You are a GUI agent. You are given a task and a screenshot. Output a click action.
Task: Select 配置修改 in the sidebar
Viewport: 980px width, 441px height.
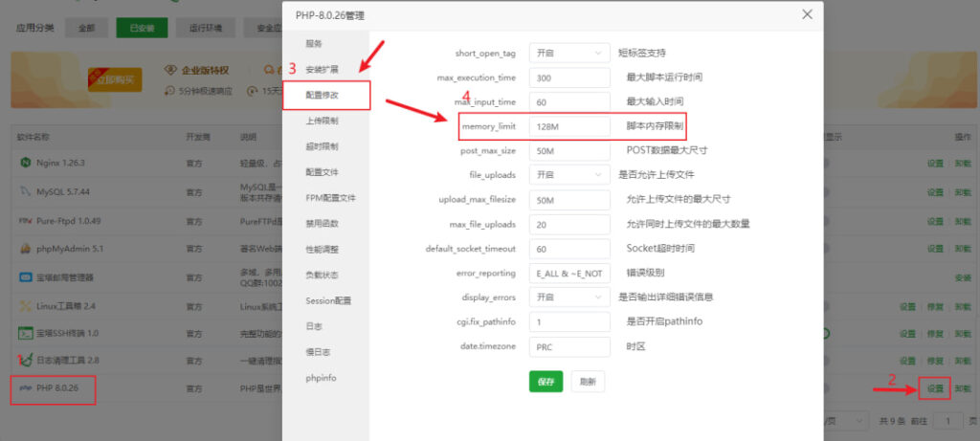pyautogui.click(x=326, y=95)
